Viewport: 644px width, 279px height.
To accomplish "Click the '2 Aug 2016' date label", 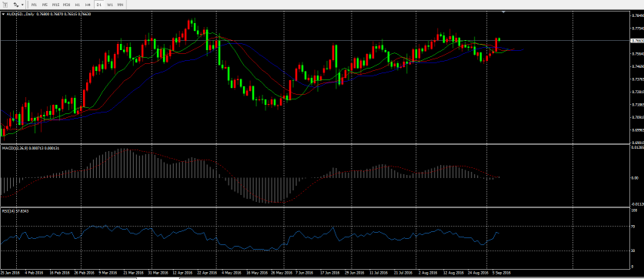I will (428, 272).
